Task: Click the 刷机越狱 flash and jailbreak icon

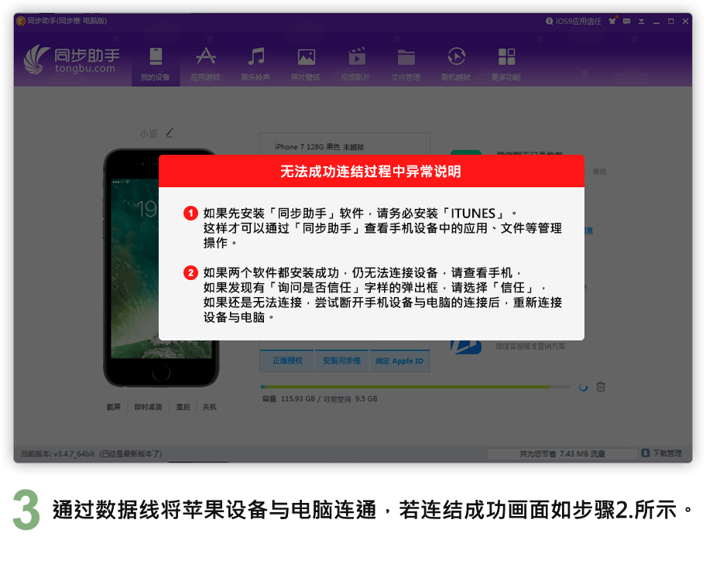Action: [x=456, y=63]
